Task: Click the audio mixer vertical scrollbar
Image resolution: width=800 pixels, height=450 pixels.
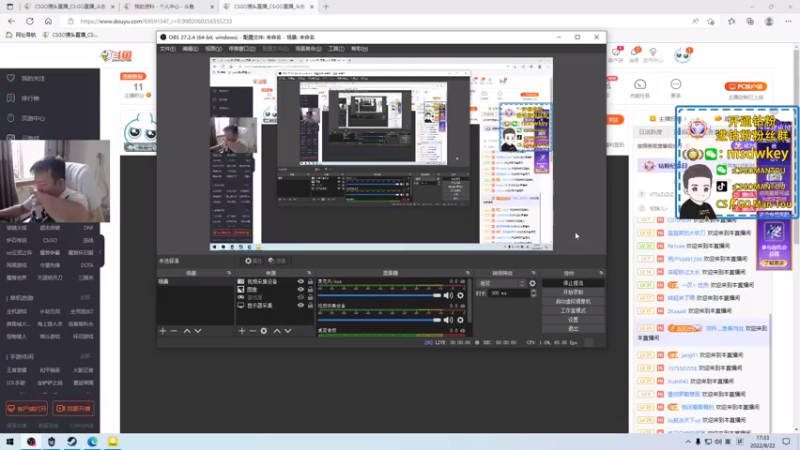Action: point(469,301)
